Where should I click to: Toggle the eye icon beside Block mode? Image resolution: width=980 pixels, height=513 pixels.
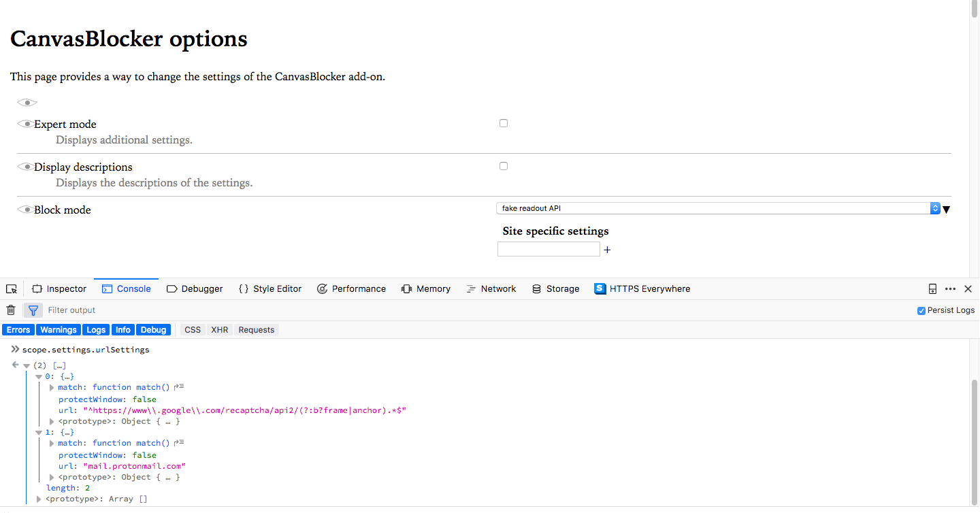pyautogui.click(x=25, y=210)
